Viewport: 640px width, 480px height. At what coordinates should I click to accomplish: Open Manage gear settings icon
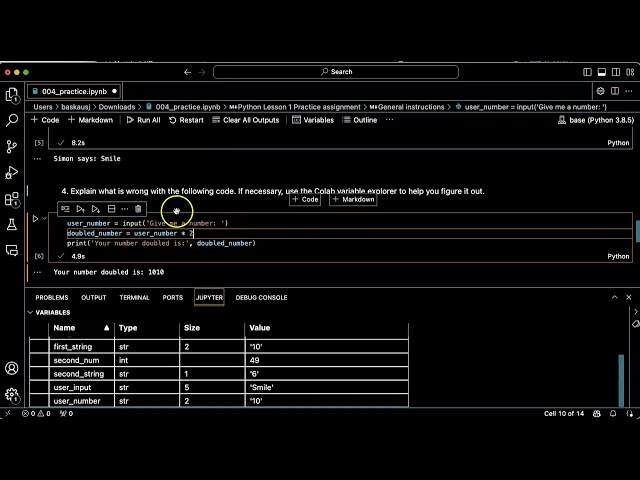click(x=12, y=394)
